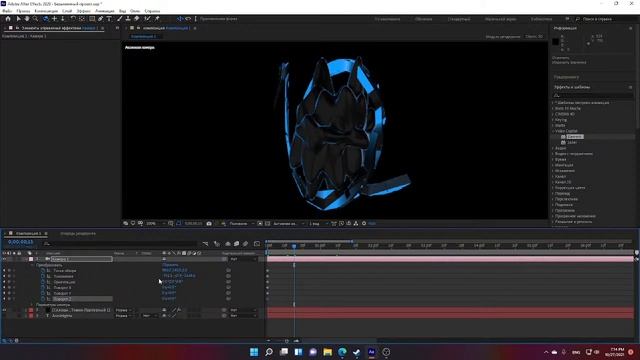Open the Файл menu
The height and width of the screenshot is (360, 640).
[7, 11]
